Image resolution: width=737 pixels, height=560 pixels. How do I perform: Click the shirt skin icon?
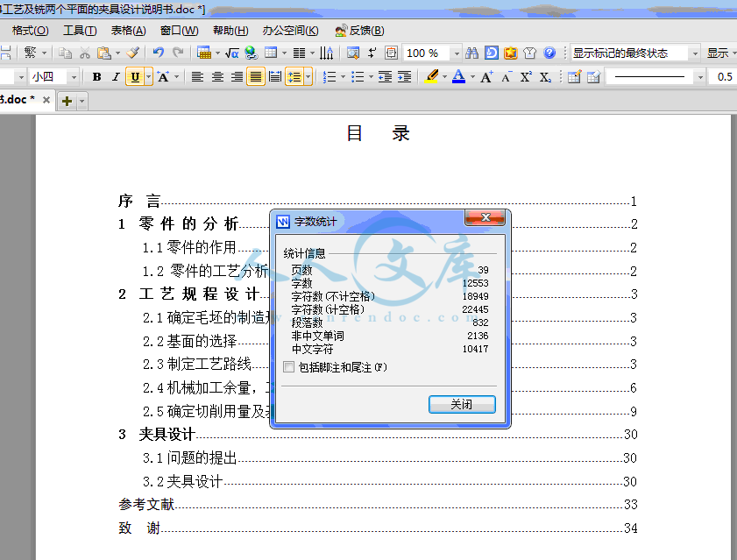pyautogui.click(x=529, y=53)
